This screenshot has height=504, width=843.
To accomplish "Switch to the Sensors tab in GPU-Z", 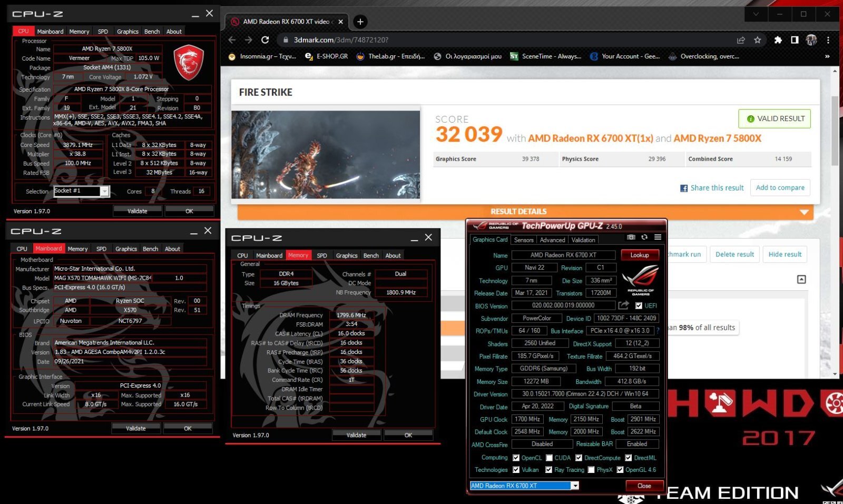I will [524, 240].
